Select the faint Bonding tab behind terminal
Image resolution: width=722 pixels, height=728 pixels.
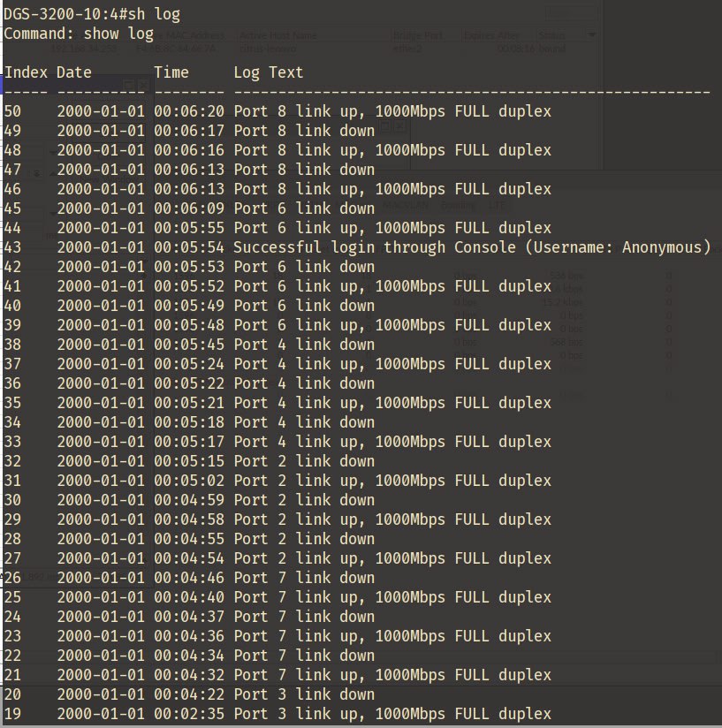click(458, 205)
